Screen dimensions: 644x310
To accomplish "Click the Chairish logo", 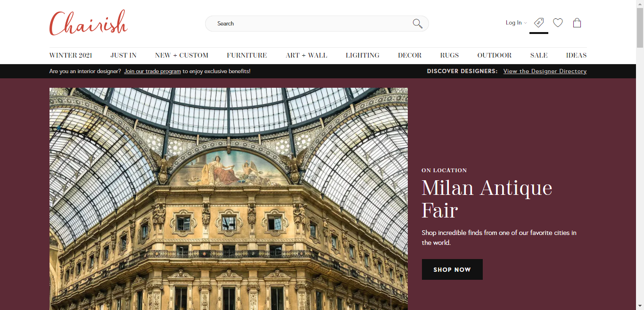I will pos(89,23).
